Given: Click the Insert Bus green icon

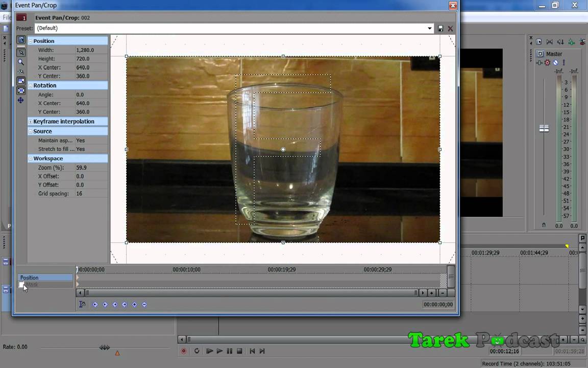Looking at the screenshot, I should coord(571,42).
